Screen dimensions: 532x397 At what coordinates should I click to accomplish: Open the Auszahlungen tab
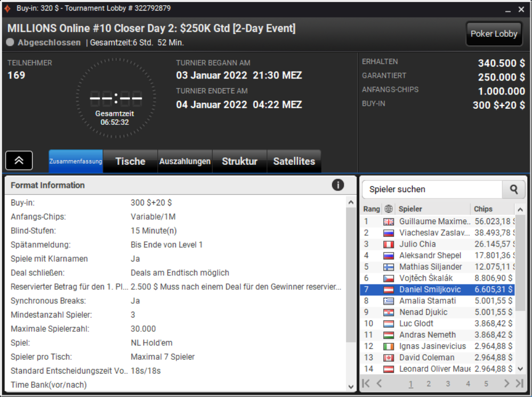click(185, 161)
